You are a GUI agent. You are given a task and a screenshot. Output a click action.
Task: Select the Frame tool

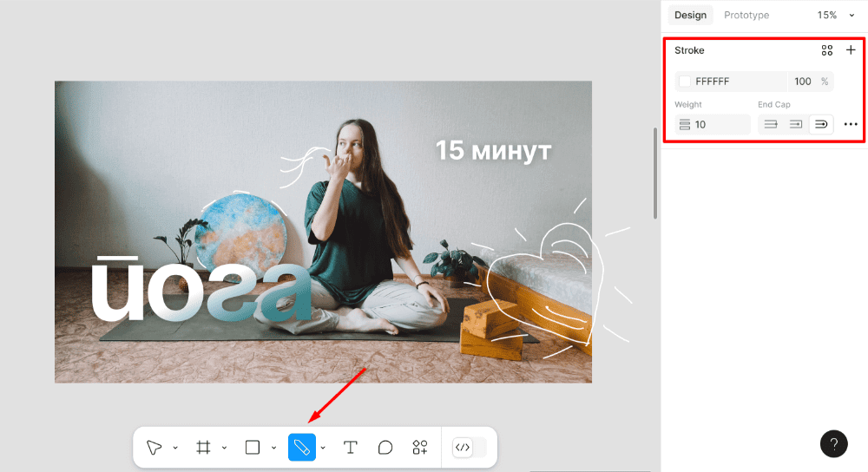click(203, 447)
